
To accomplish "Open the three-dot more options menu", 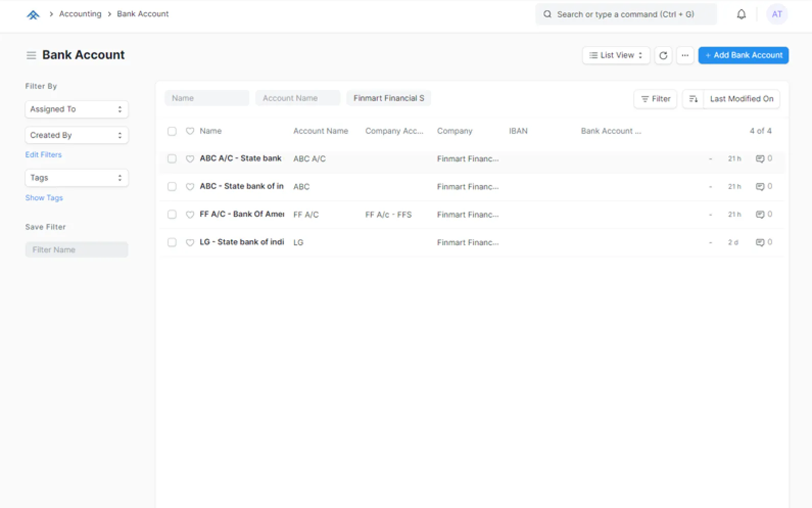I will coord(685,55).
